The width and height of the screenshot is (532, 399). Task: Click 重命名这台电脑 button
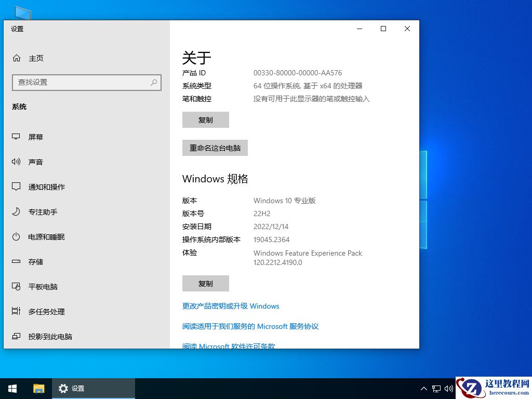point(215,148)
